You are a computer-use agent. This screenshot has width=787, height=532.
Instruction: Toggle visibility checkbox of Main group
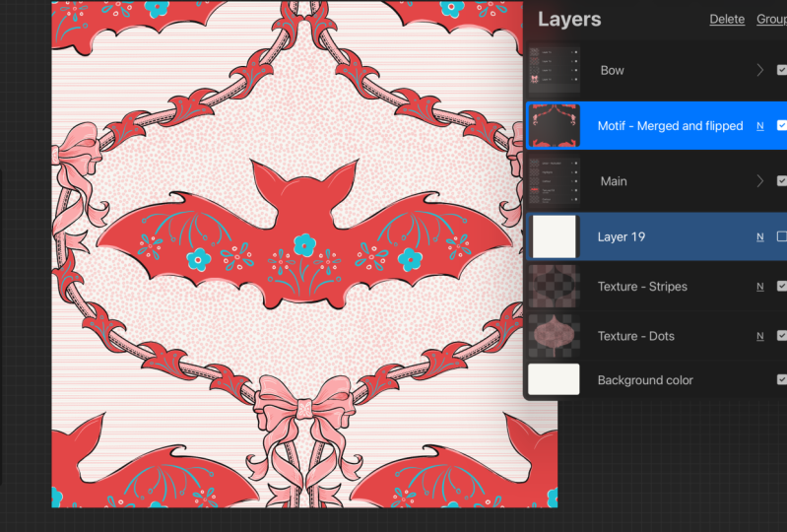click(x=782, y=180)
